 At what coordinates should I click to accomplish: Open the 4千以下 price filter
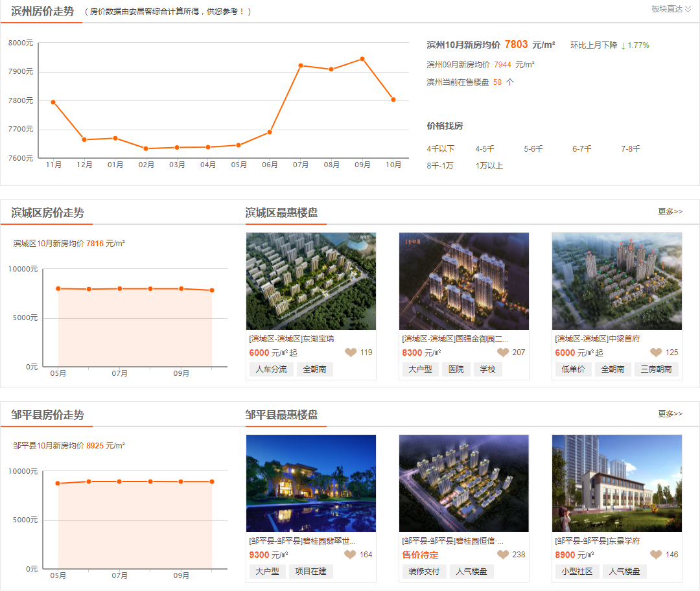tap(441, 149)
